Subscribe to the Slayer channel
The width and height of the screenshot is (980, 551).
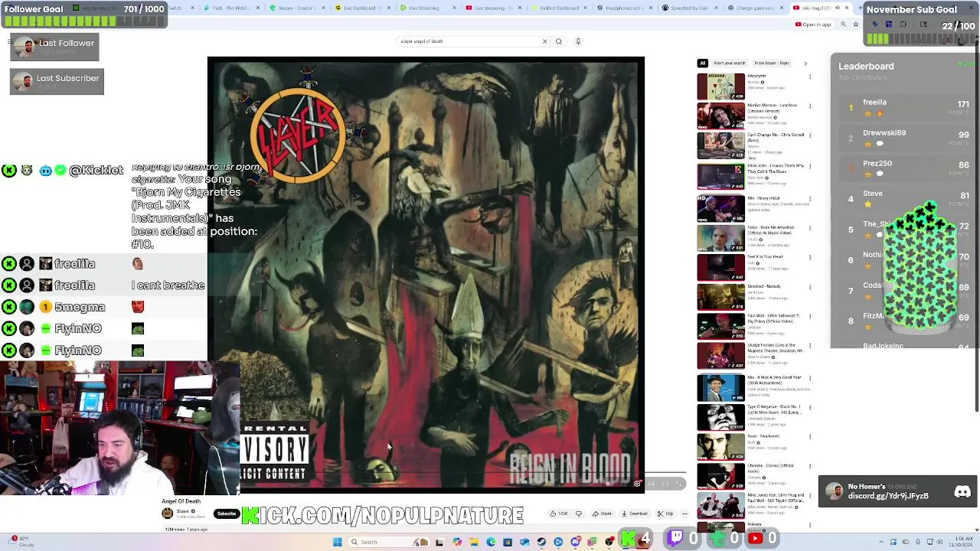click(225, 514)
